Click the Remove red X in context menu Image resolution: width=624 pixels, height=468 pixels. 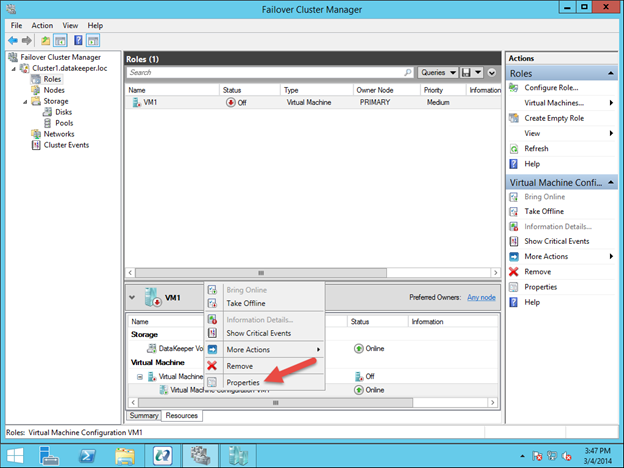tap(212, 366)
